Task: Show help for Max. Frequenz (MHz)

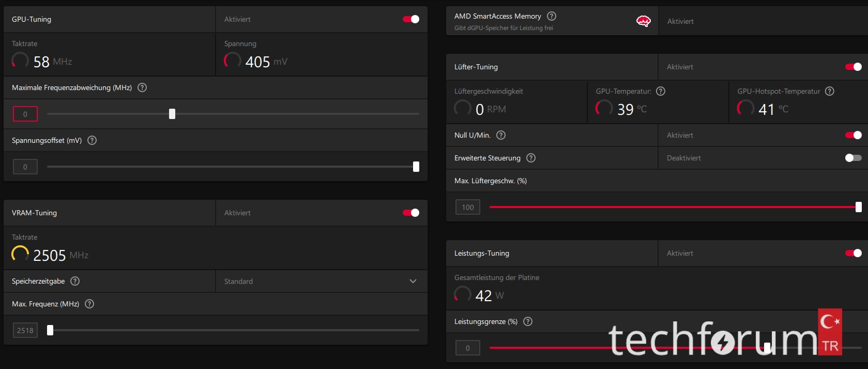Action: 89,304
